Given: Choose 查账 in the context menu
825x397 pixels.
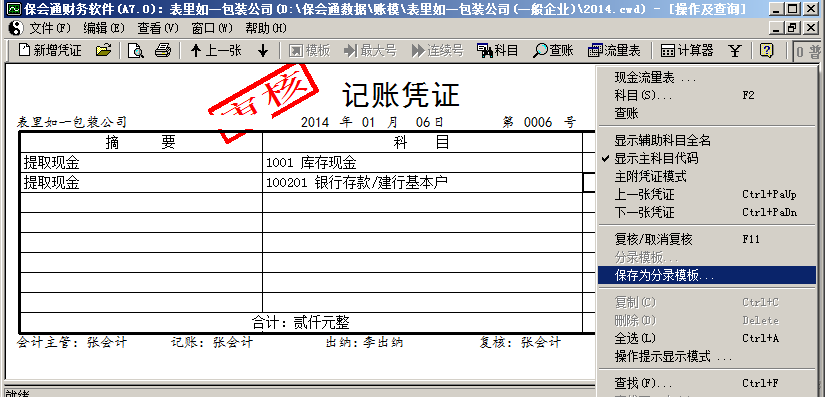Looking at the screenshot, I should point(707,113).
